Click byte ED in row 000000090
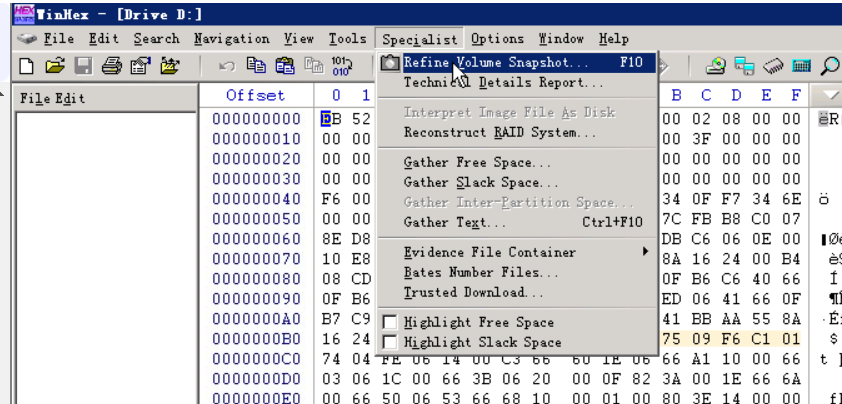This screenshot has height=404, width=842. point(671,299)
